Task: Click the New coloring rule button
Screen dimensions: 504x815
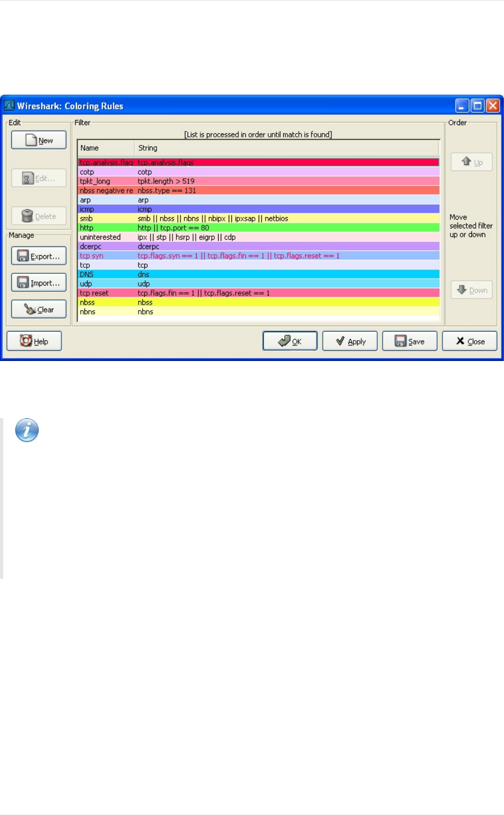Action: [38, 140]
